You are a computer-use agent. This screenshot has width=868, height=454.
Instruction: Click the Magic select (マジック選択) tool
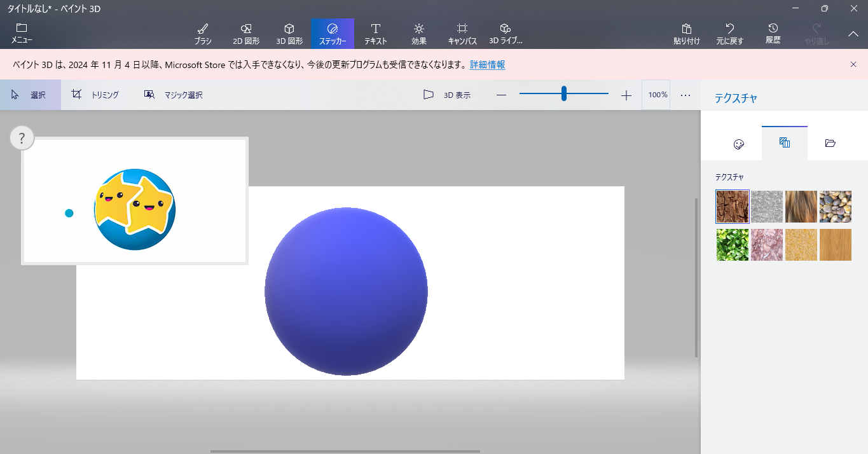pyautogui.click(x=174, y=95)
